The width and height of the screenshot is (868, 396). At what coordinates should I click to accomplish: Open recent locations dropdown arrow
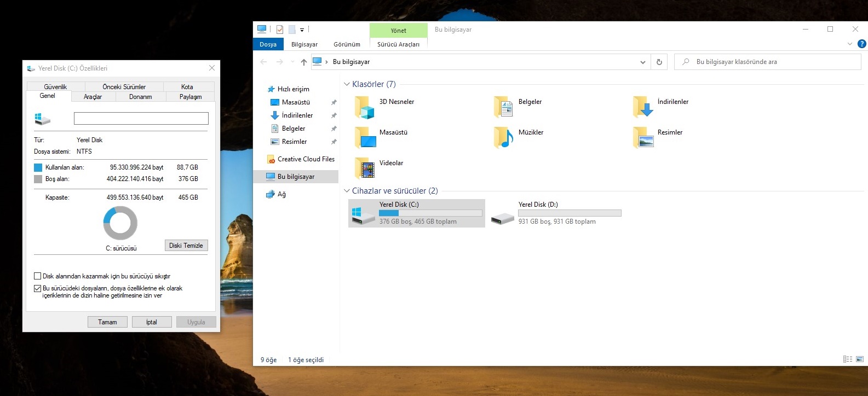click(x=292, y=62)
